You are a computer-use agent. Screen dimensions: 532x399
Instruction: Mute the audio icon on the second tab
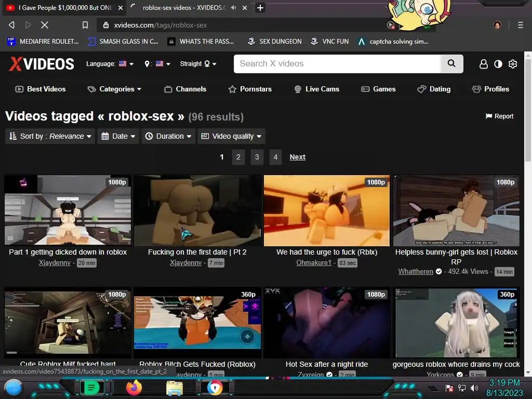[x=233, y=7]
